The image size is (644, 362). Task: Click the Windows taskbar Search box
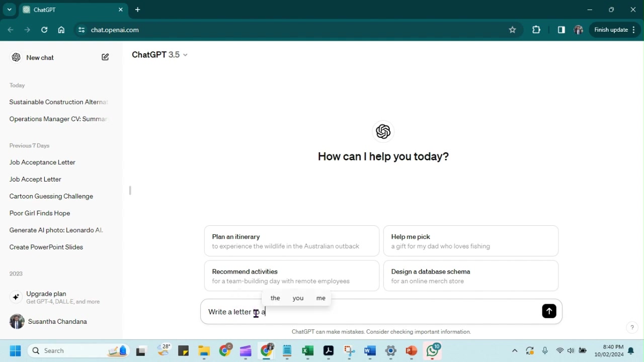tap(79, 350)
